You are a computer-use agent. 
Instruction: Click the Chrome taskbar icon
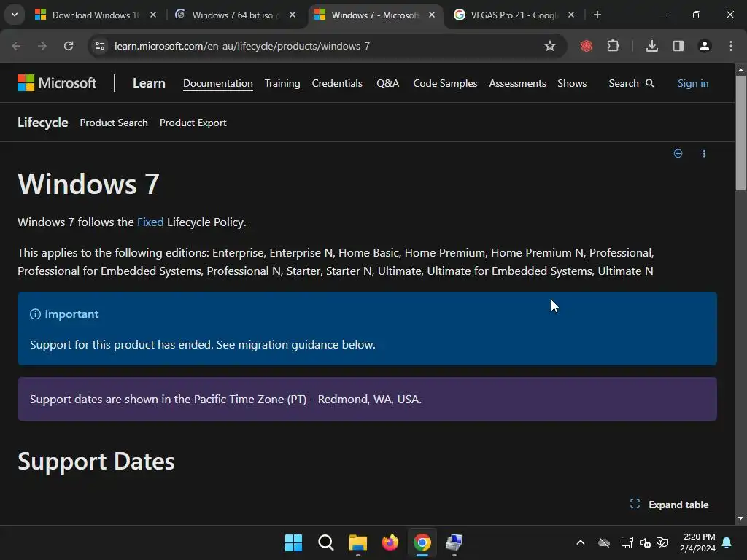(x=422, y=542)
